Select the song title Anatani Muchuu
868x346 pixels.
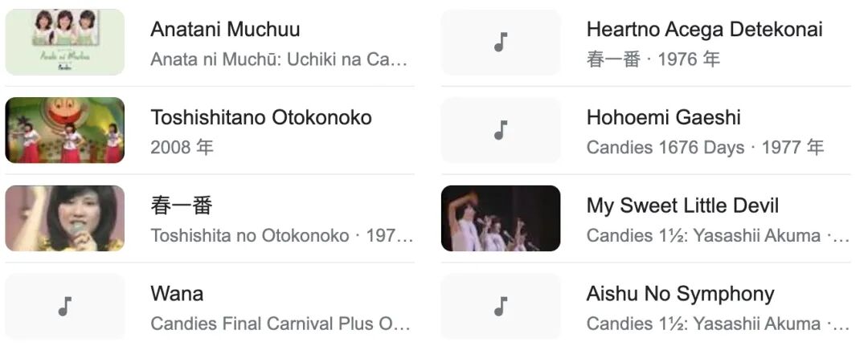(x=225, y=30)
